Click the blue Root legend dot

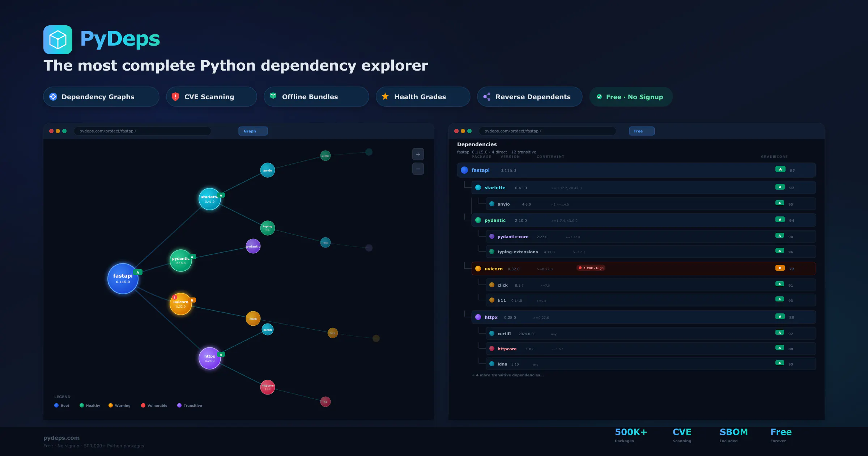point(56,405)
